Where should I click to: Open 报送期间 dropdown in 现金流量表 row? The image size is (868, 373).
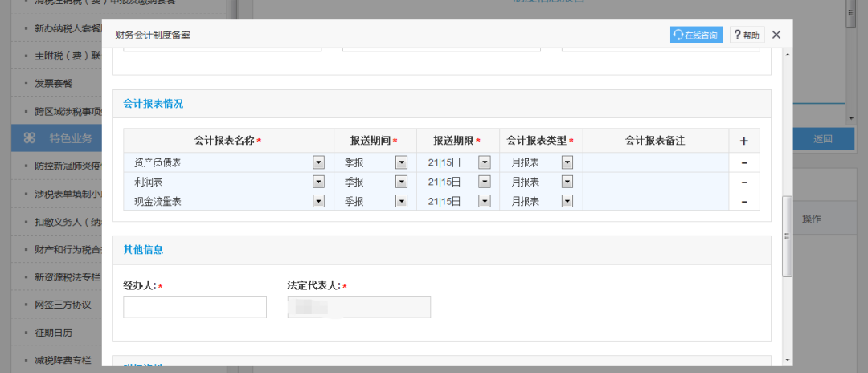(401, 202)
